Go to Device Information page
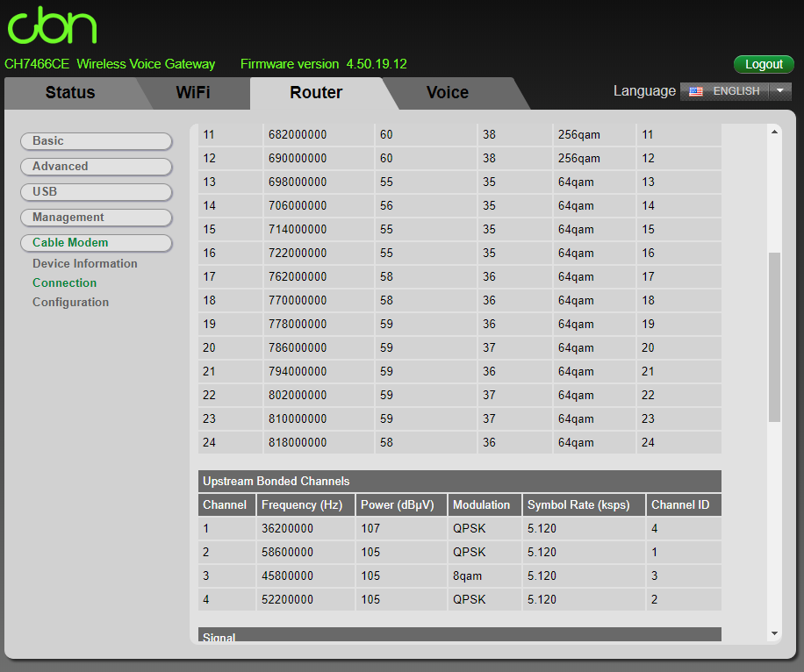The width and height of the screenshot is (804, 672). 84,263
